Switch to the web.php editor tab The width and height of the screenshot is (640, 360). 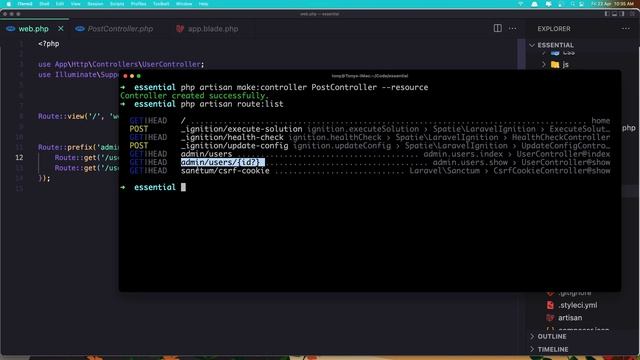click(x=33, y=29)
